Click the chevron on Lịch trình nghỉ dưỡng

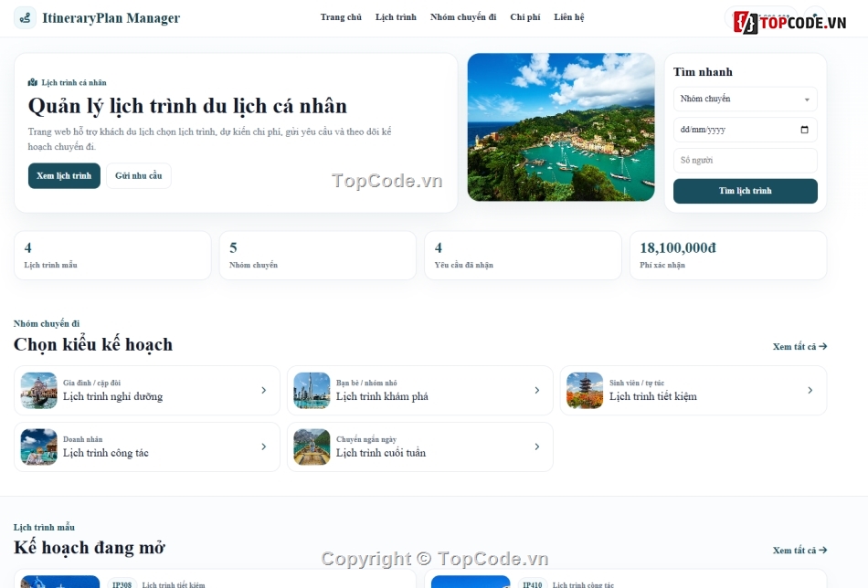click(263, 391)
